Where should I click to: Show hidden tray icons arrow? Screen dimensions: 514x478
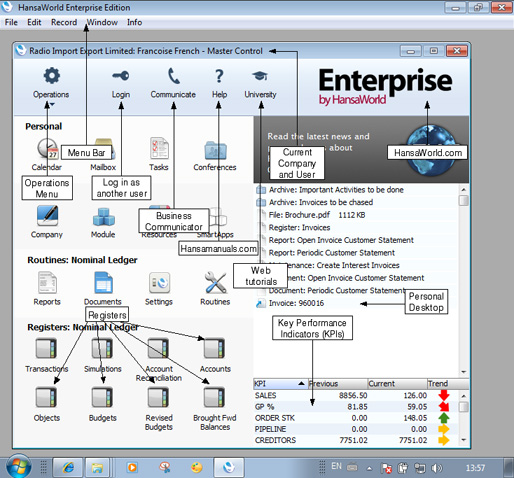[369, 468]
